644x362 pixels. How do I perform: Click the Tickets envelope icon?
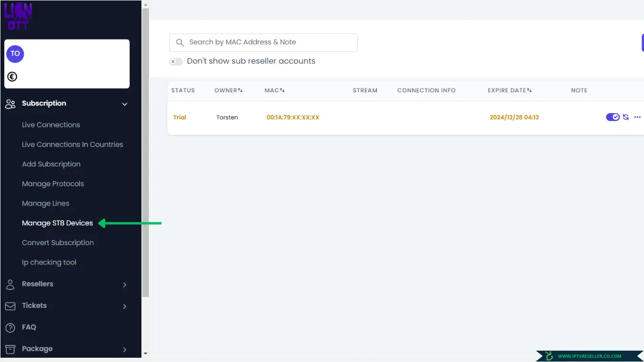(10, 306)
